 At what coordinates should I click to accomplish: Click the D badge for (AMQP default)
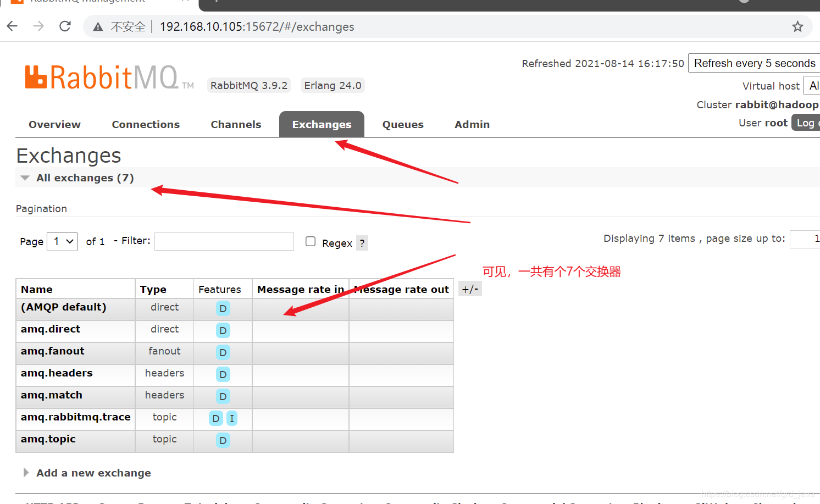pos(223,309)
